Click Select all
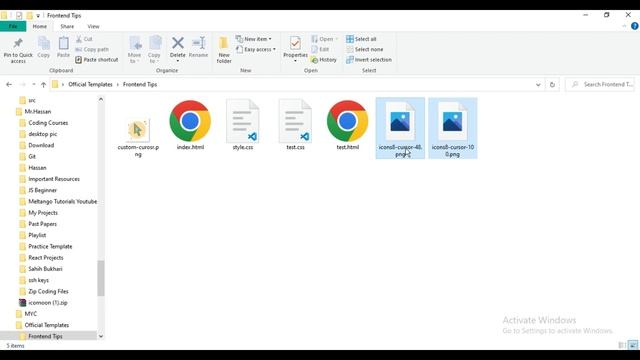Image resolution: width=640 pixels, height=360 pixels. click(361, 39)
